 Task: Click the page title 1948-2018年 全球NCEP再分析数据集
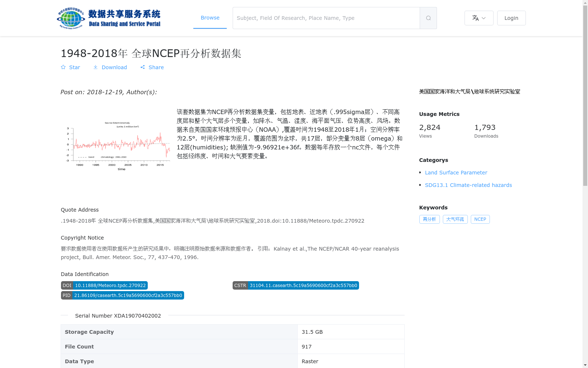pos(151,53)
